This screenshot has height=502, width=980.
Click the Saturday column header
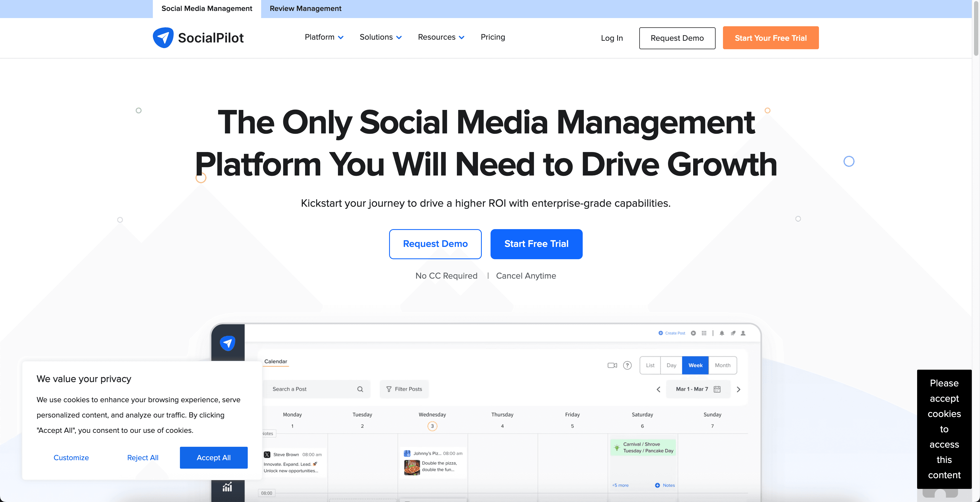pyautogui.click(x=642, y=415)
